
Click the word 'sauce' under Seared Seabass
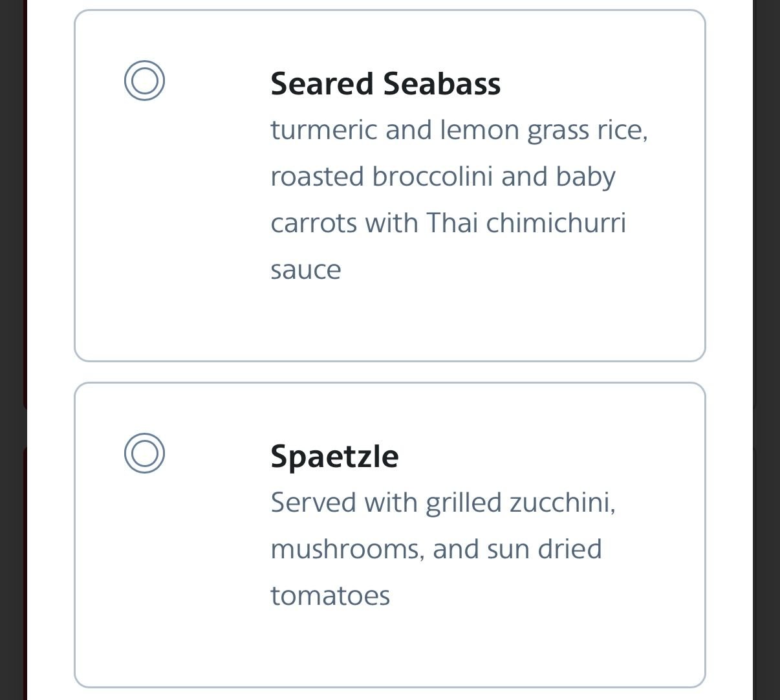coord(305,270)
